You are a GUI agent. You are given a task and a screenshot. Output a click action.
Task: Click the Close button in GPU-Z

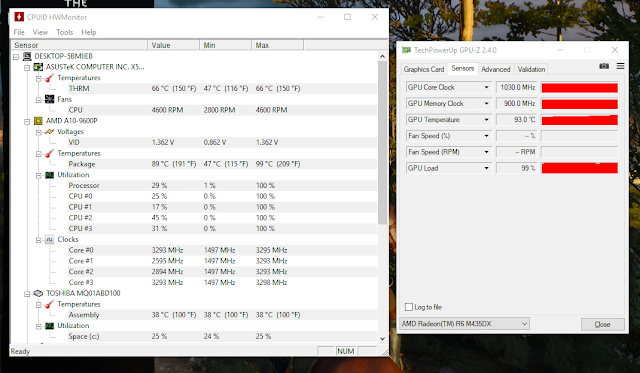click(602, 324)
